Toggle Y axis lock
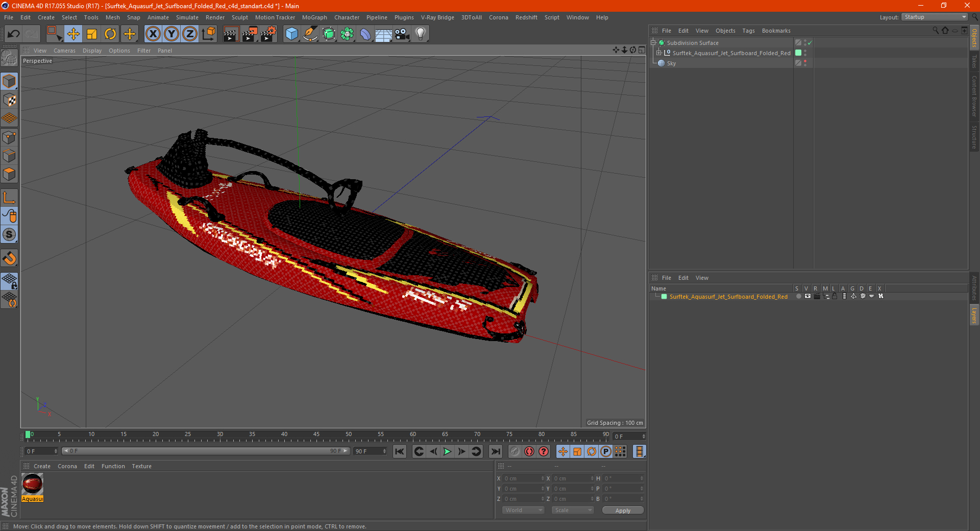 [x=171, y=34]
